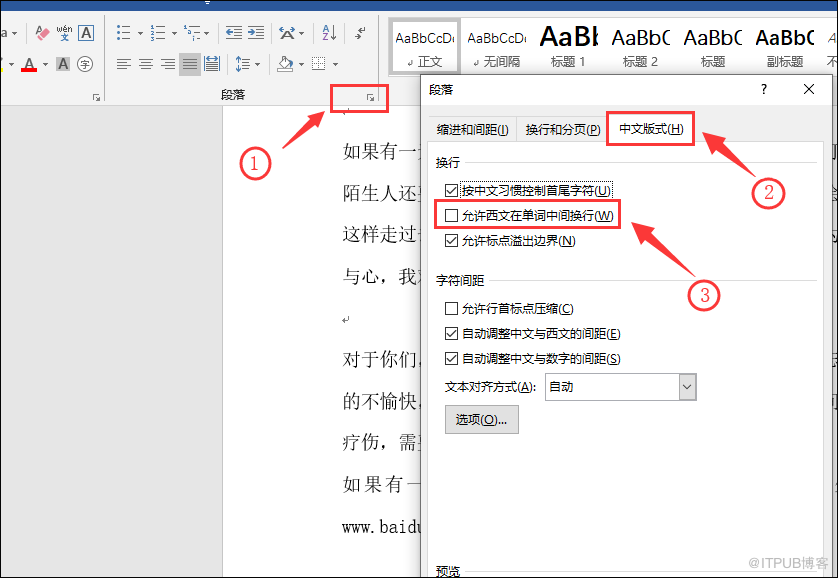Decrease paragraph indent

click(x=234, y=33)
